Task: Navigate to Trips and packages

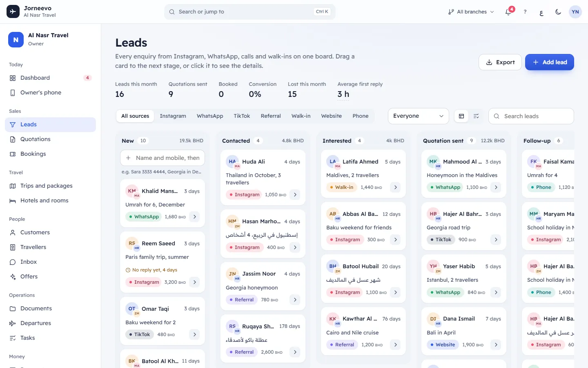Action: [x=50, y=186]
